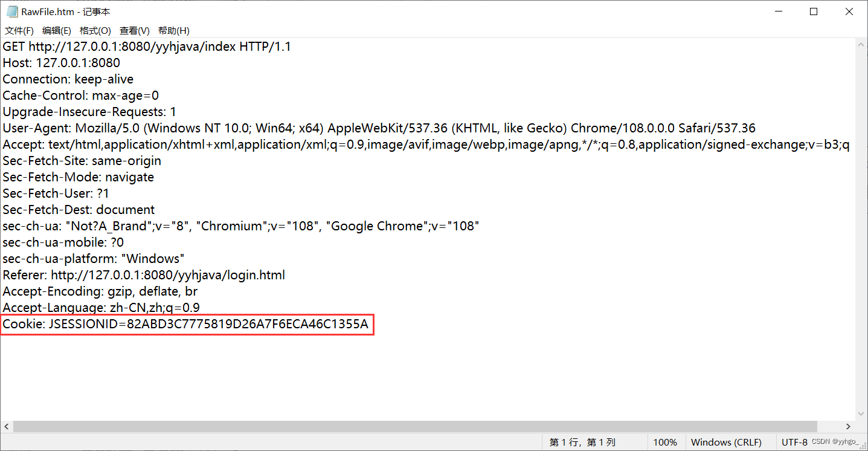Click the Accept: text/html line
The image size is (868, 451).
(426, 144)
